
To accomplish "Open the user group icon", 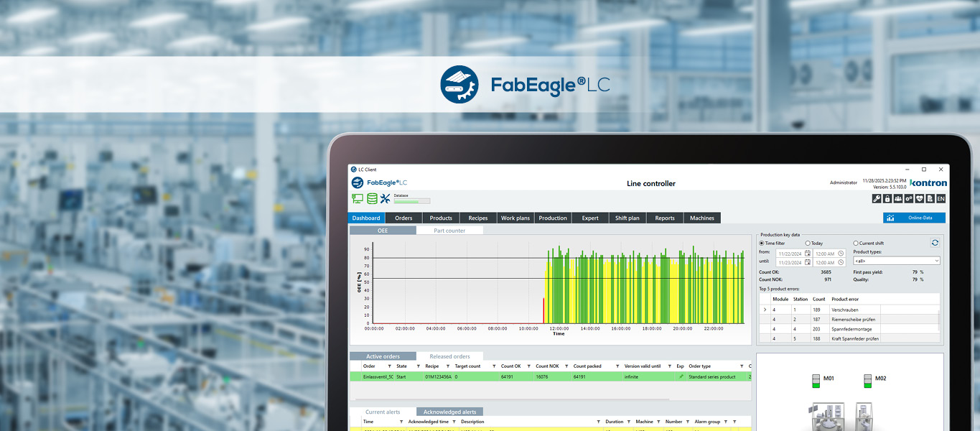I will click(898, 199).
